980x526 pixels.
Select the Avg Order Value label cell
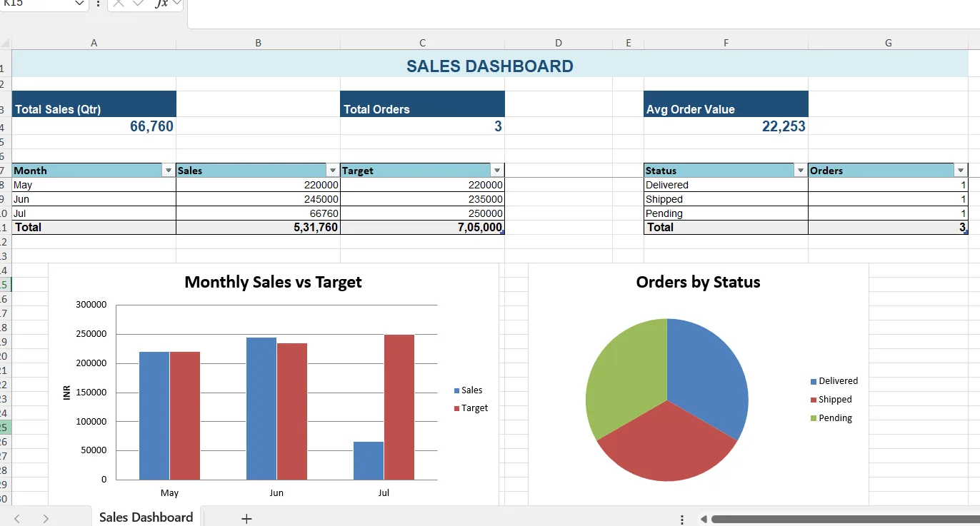pyautogui.click(x=726, y=104)
